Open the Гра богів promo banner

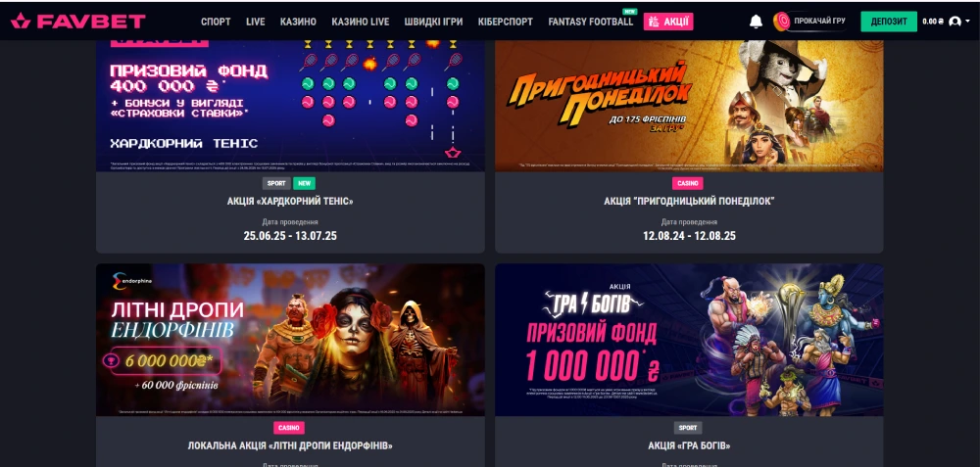(x=689, y=340)
